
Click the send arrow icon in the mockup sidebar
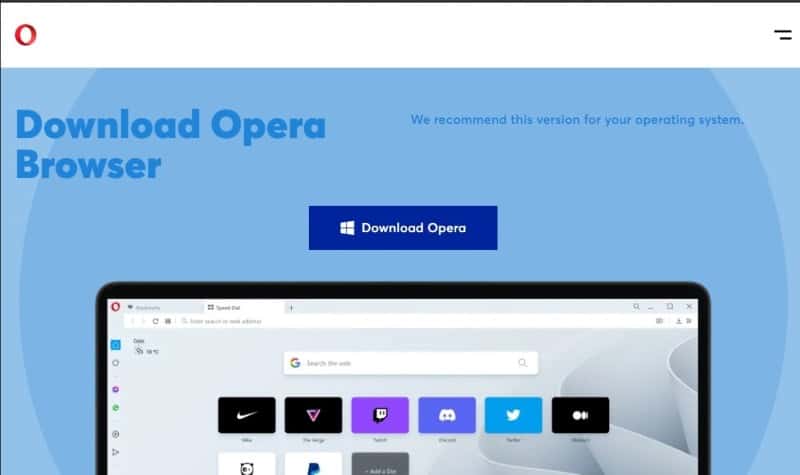pos(116,452)
